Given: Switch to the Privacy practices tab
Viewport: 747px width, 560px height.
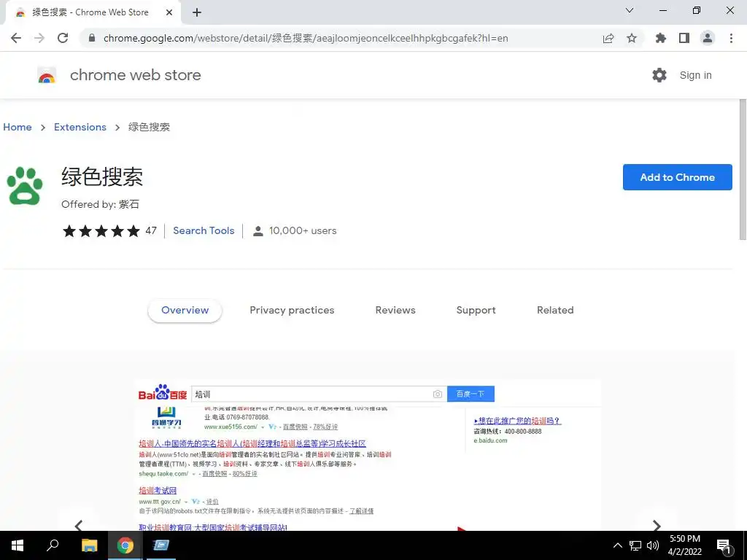Looking at the screenshot, I should click(292, 310).
